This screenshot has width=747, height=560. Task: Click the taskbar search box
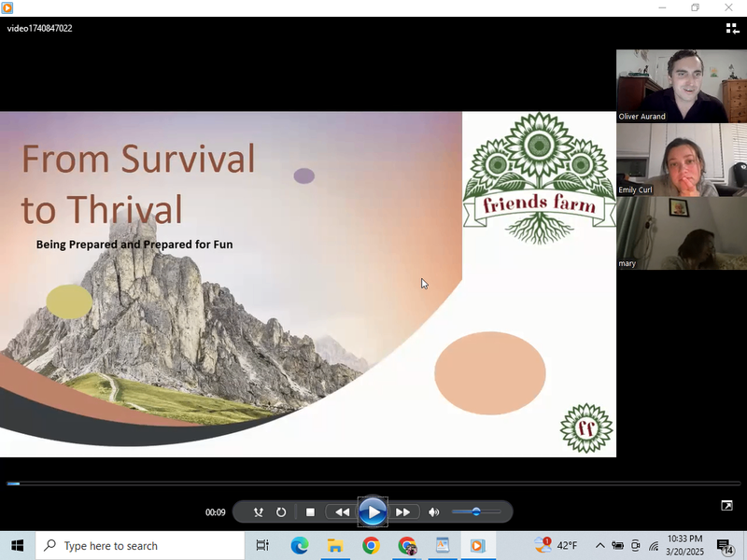pos(140,545)
